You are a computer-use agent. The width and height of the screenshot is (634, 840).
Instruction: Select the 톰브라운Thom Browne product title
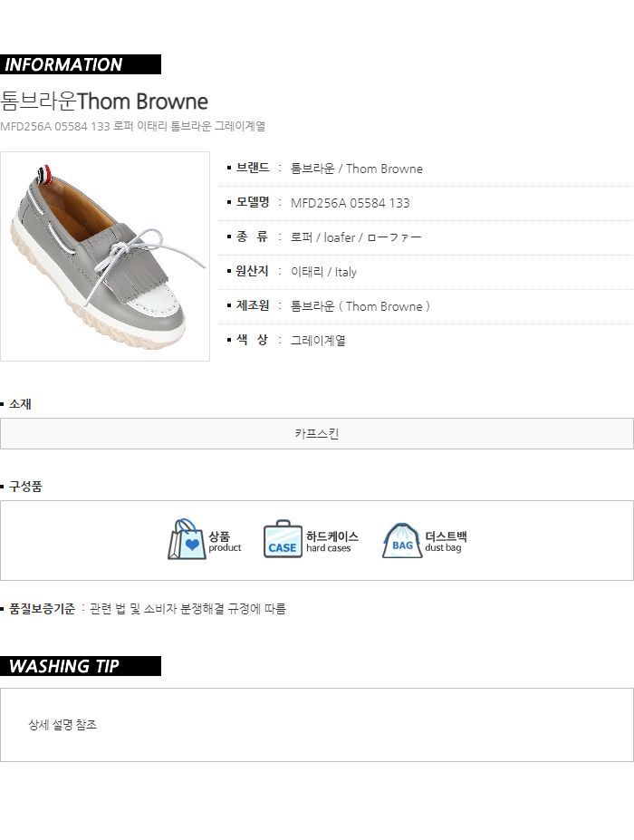pyautogui.click(x=104, y=101)
